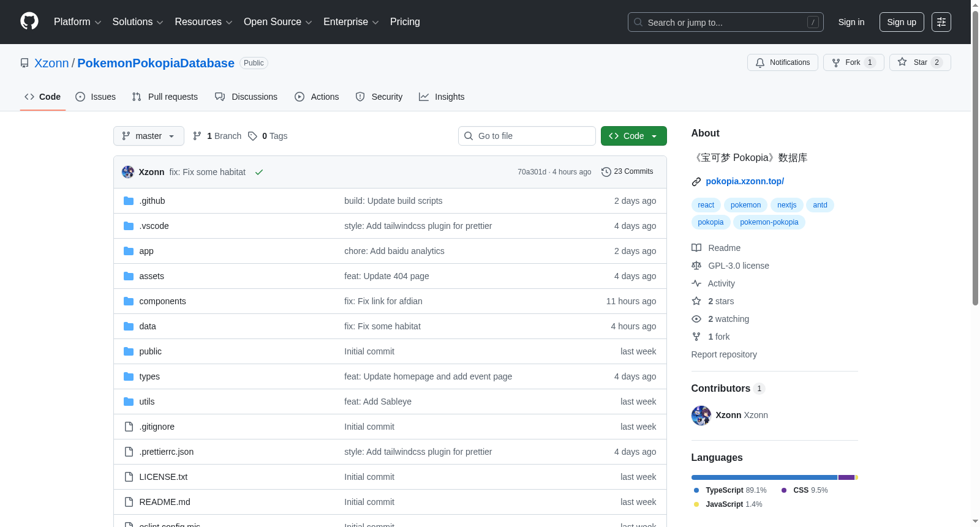The image size is (980, 527).
Task: Click the green check status icon
Action: [259, 172]
